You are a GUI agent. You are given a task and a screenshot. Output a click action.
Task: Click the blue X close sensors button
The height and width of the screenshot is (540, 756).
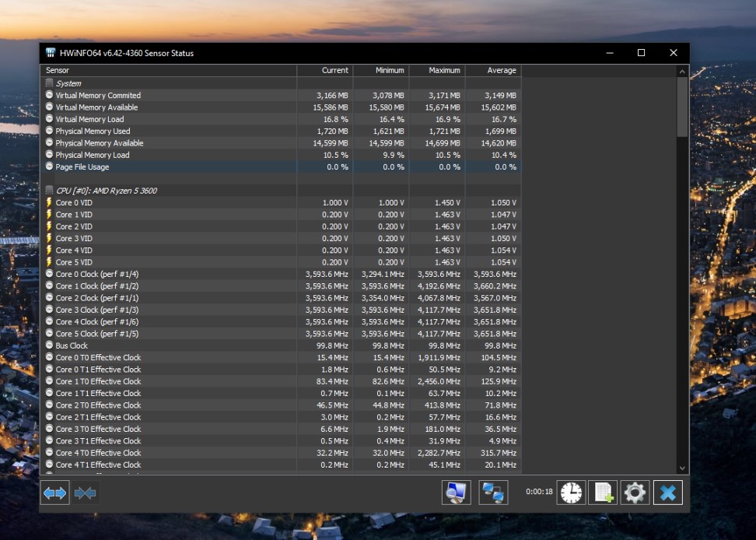point(668,493)
